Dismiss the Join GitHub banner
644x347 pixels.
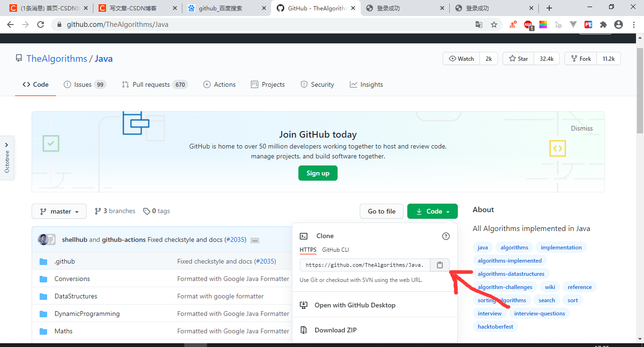(x=582, y=128)
